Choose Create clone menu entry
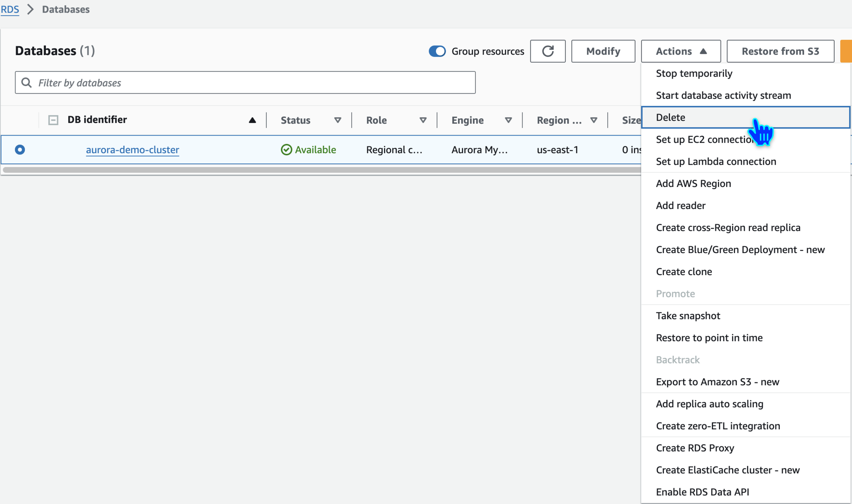The image size is (852, 504). pyautogui.click(x=684, y=272)
